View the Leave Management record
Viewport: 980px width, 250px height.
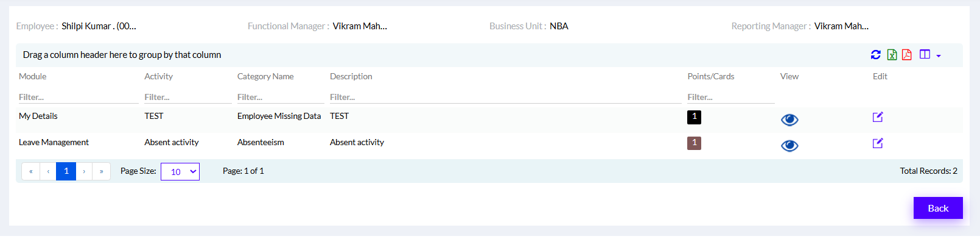click(x=789, y=146)
